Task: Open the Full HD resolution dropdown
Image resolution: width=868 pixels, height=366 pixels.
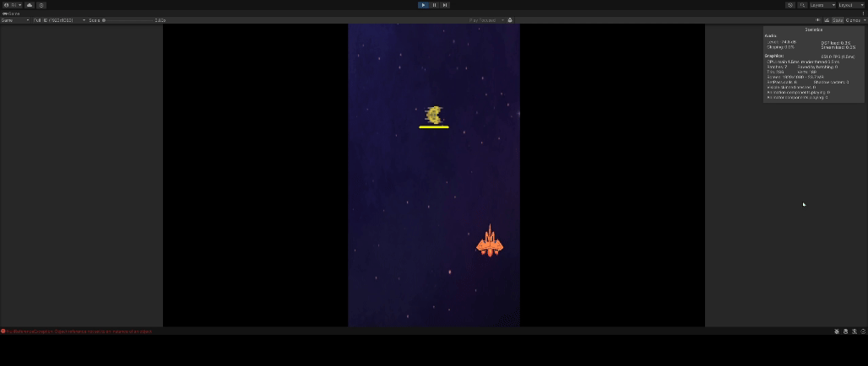Action: [x=58, y=20]
